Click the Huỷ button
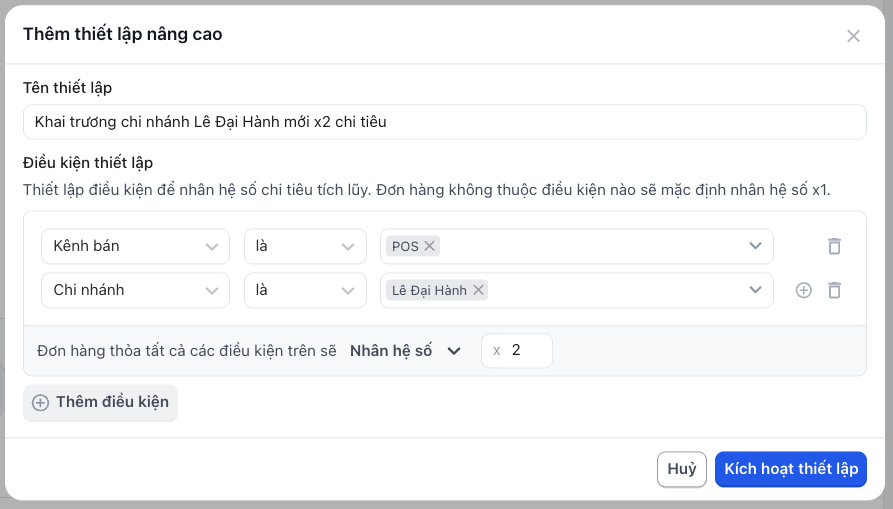The image size is (893, 509). pyautogui.click(x=682, y=469)
